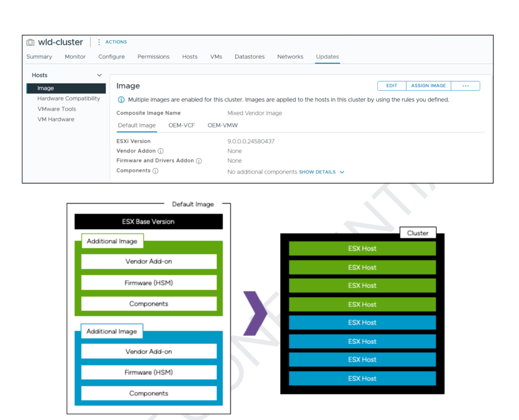Open the three-dot ACTIONS menu icon
Image resolution: width=519 pixels, height=420 pixels.
click(99, 42)
